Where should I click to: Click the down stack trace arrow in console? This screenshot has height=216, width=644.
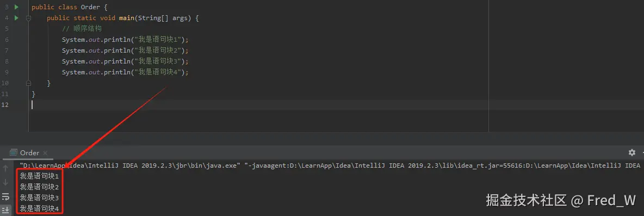(6, 182)
